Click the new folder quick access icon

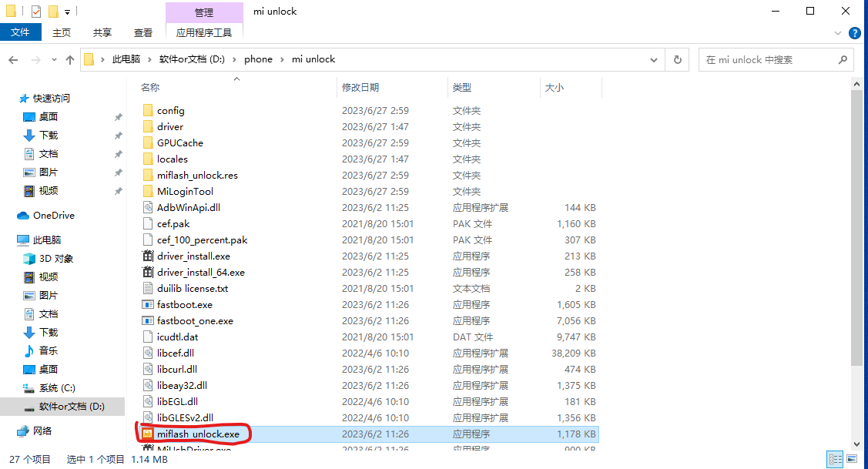click(53, 11)
